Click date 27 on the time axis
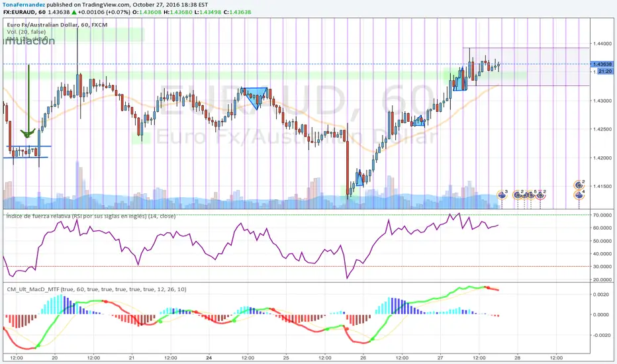 click(x=440, y=357)
